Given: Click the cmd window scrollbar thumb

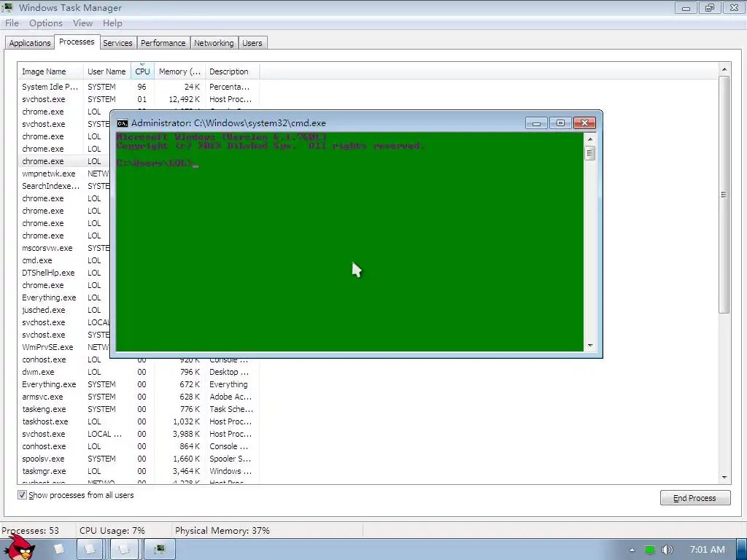Looking at the screenshot, I should (x=590, y=153).
